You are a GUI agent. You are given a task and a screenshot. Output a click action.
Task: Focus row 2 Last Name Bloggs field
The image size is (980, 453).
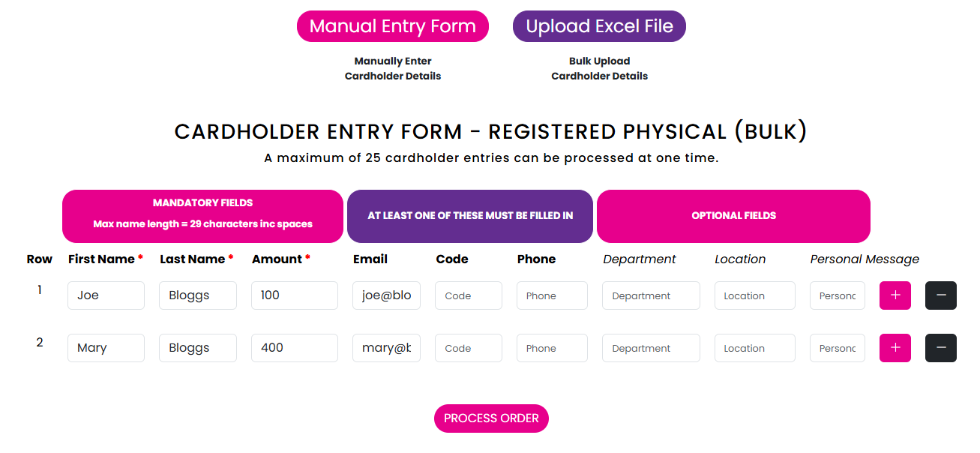[x=198, y=348]
